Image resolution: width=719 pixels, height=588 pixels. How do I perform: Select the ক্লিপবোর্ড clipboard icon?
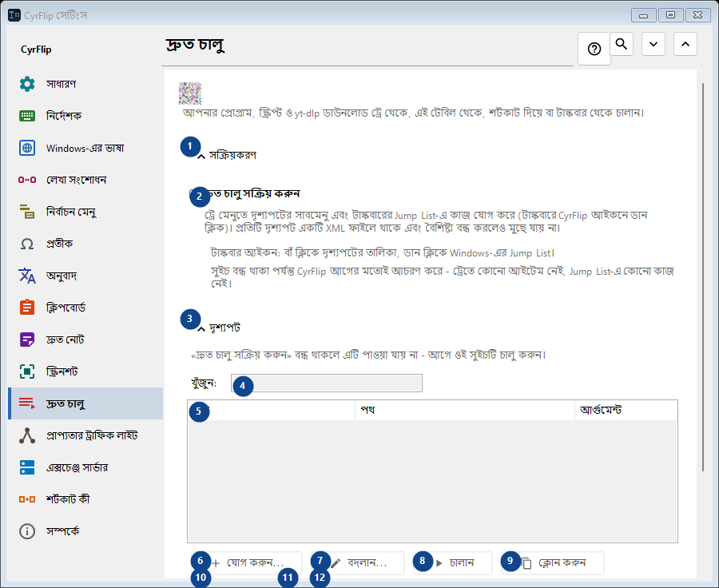(x=27, y=308)
